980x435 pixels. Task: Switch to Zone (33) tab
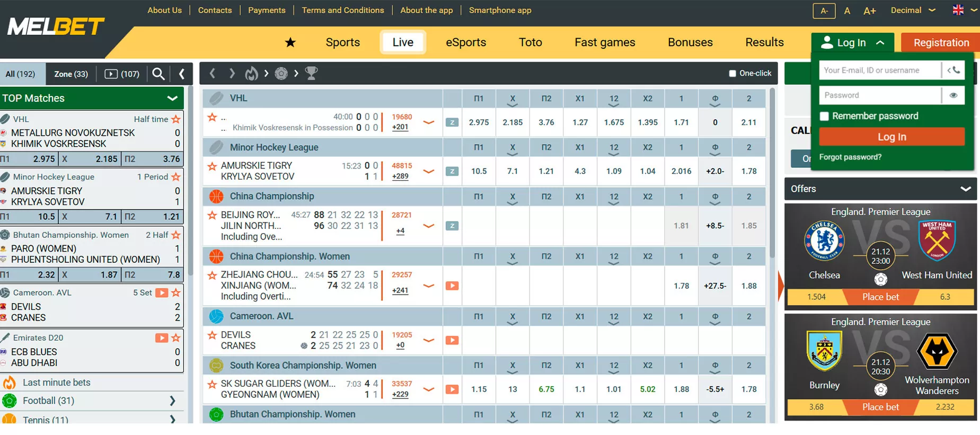point(71,74)
